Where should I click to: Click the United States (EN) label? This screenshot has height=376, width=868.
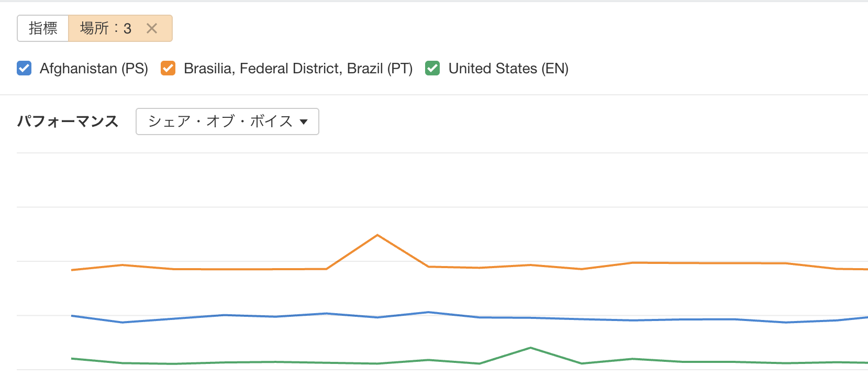[x=508, y=69]
